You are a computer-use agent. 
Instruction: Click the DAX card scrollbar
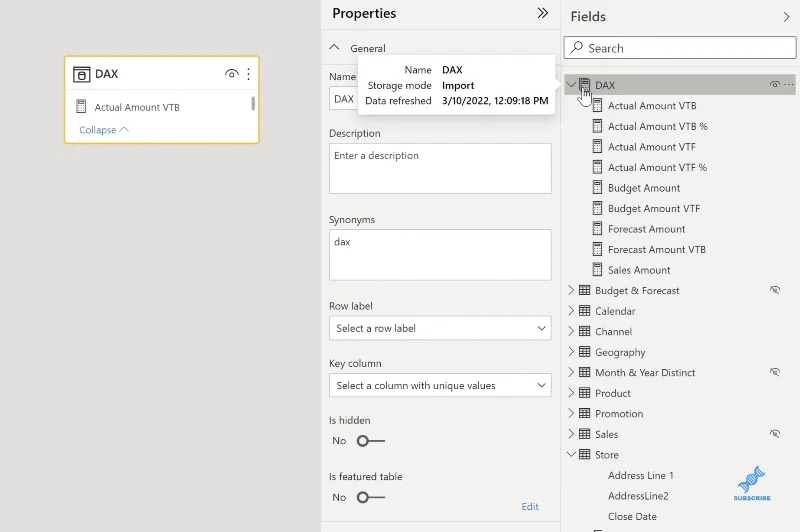pyautogui.click(x=253, y=104)
